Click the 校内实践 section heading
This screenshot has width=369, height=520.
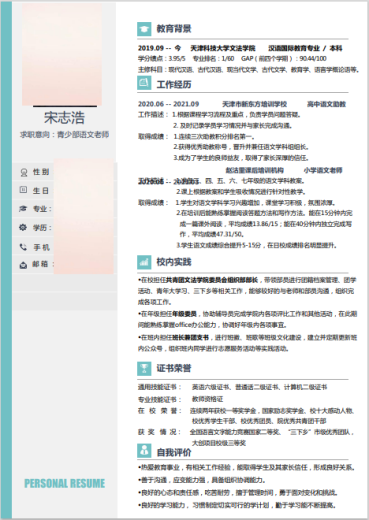[174, 262]
